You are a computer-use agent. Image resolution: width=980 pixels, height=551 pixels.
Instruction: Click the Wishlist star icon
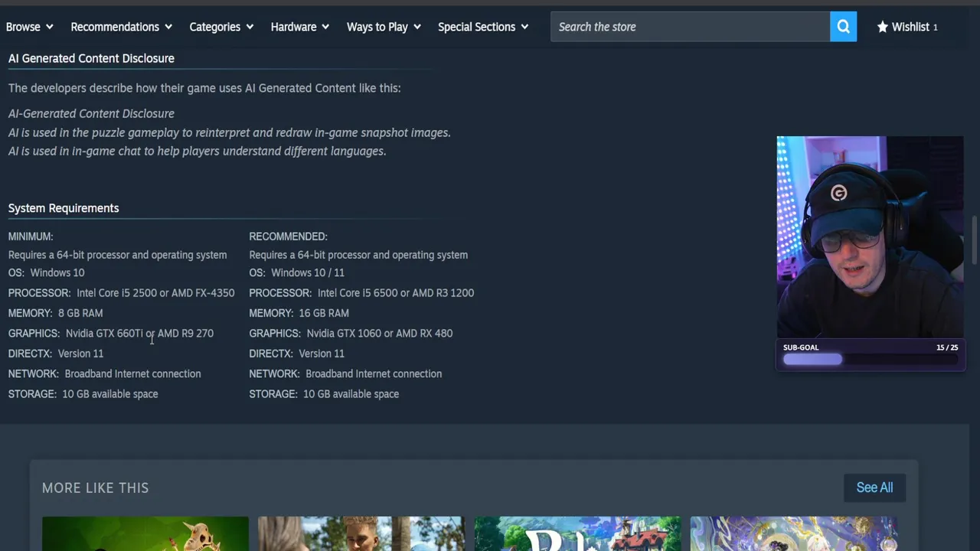pyautogui.click(x=882, y=27)
